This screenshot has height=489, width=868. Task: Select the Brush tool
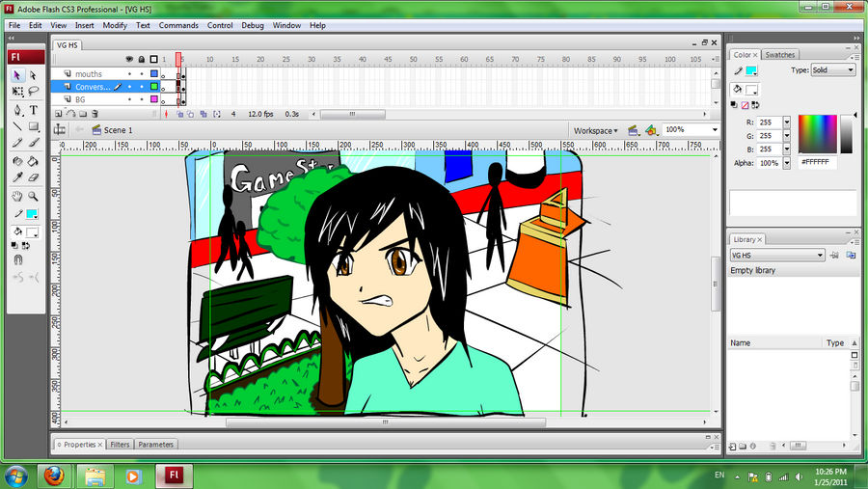click(x=33, y=143)
